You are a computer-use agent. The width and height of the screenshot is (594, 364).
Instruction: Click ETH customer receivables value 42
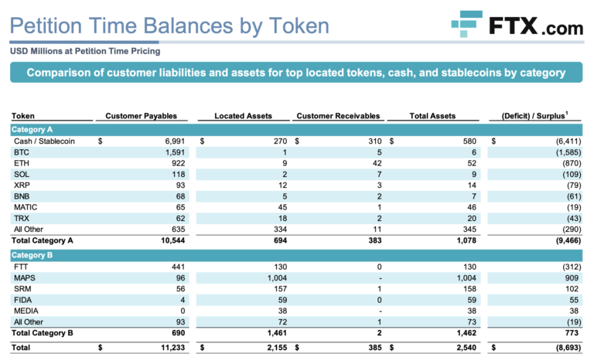377,163
